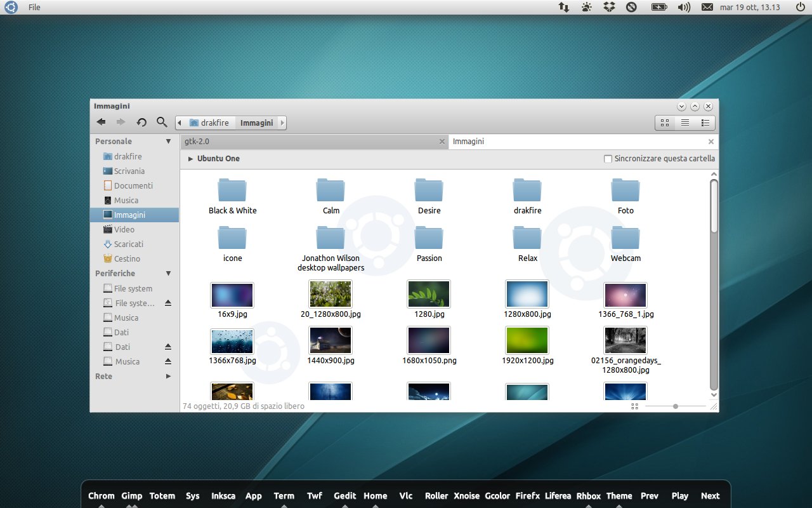Open the Relax folder

[x=527, y=244]
